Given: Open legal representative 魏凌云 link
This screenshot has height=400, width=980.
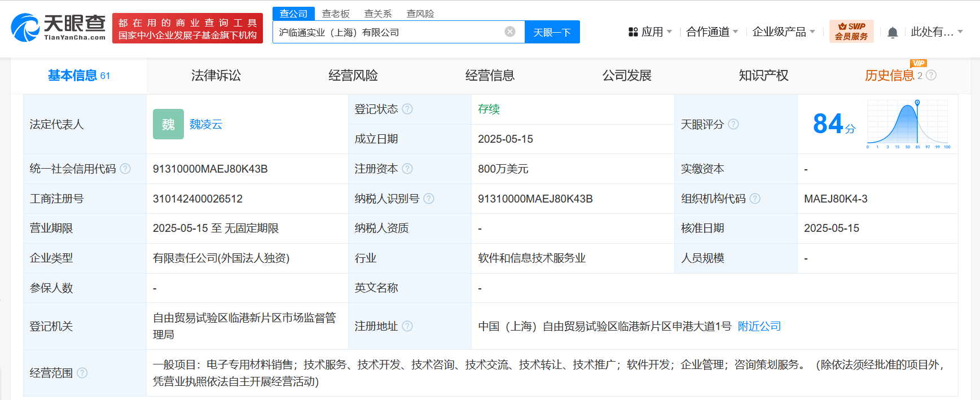Looking at the screenshot, I should [206, 124].
